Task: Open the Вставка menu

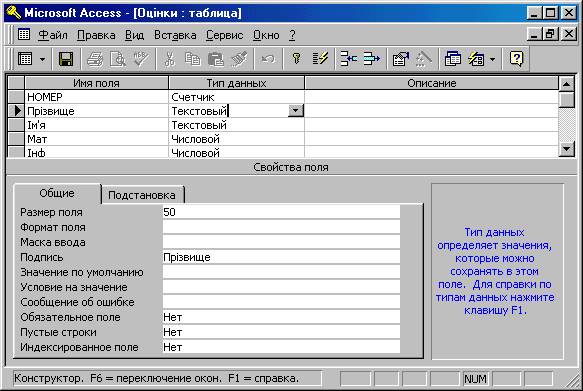Action: (175, 35)
